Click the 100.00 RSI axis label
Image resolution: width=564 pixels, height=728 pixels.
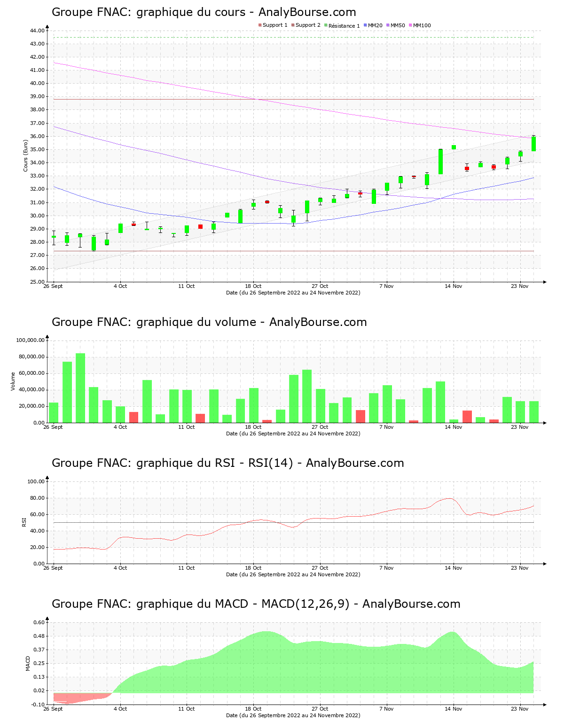[36, 481]
